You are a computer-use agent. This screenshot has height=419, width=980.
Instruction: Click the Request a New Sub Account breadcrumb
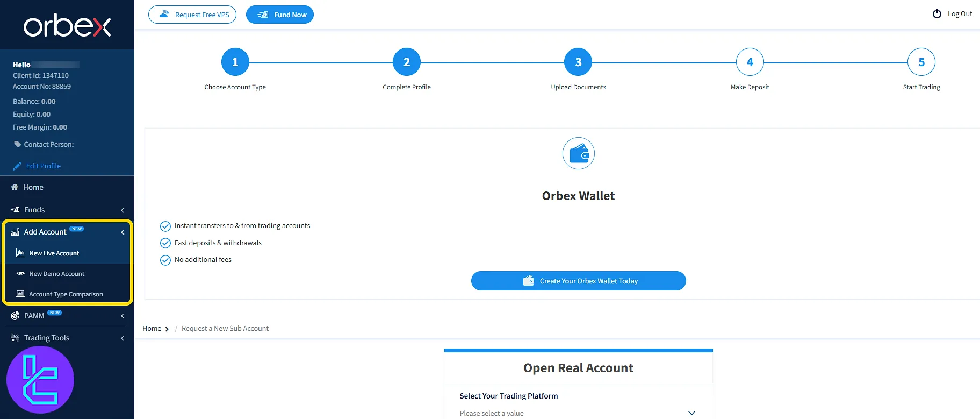click(225, 328)
